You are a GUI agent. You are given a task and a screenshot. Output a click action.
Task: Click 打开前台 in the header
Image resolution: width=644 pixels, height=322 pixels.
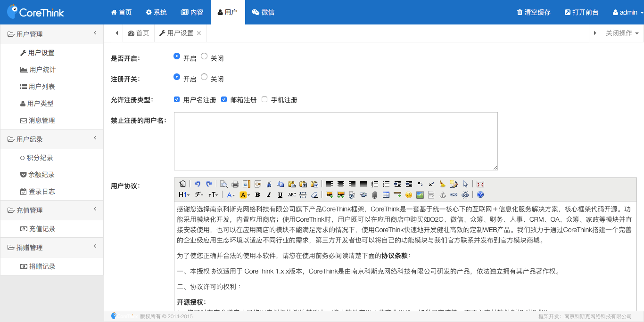click(581, 12)
